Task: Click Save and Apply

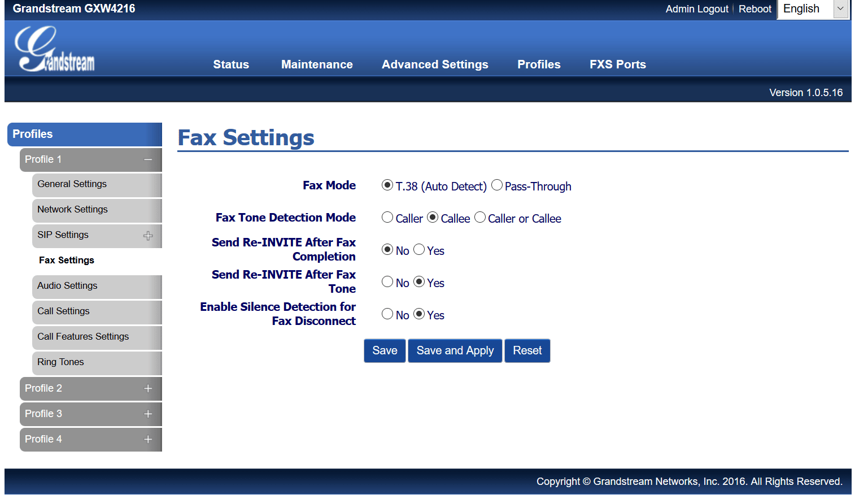Action: [455, 351]
